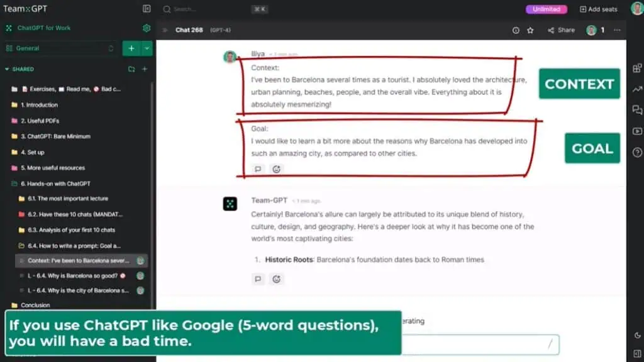Image resolution: width=644 pixels, height=362 pixels.
Task: Click the search magnifier icon
Action: (x=166, y=9)
